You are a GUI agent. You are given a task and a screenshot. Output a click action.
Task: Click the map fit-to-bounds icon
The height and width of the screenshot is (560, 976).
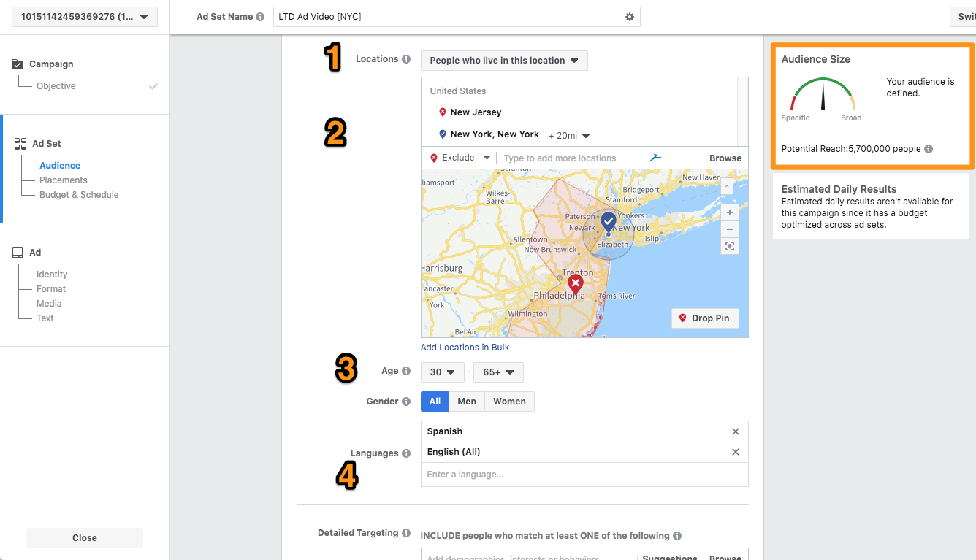(x=729, y=246)
